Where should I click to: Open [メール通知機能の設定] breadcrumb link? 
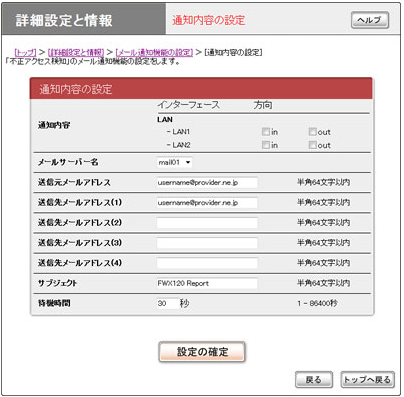pos(154,52)
